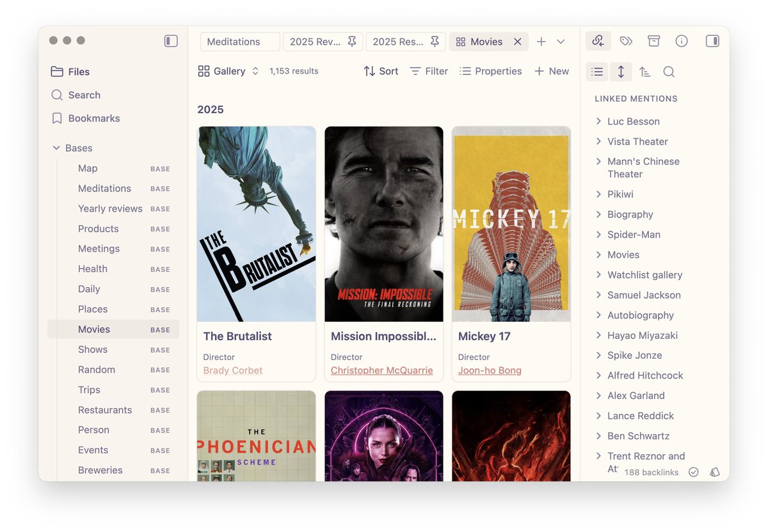The height and width of the screenshot is (532, 768).
Task: Expand Hayao Miyazaki linked mention
Action: coord(598,335)
